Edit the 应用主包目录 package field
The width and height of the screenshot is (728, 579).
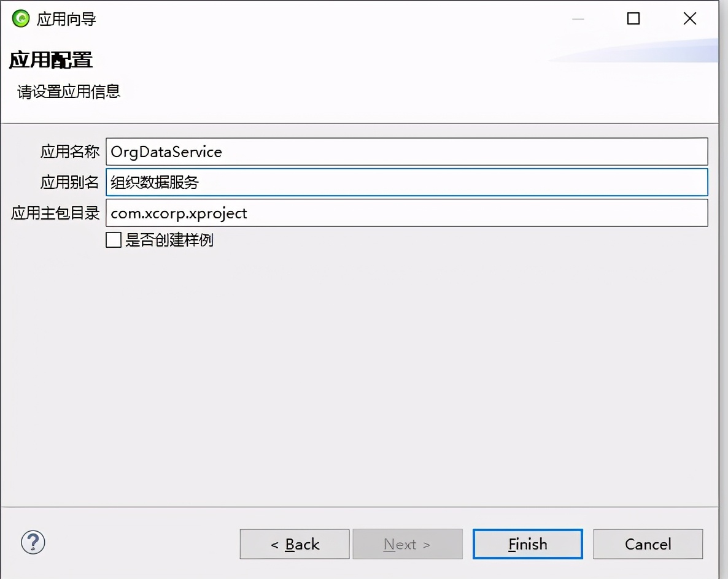(407, 213)
